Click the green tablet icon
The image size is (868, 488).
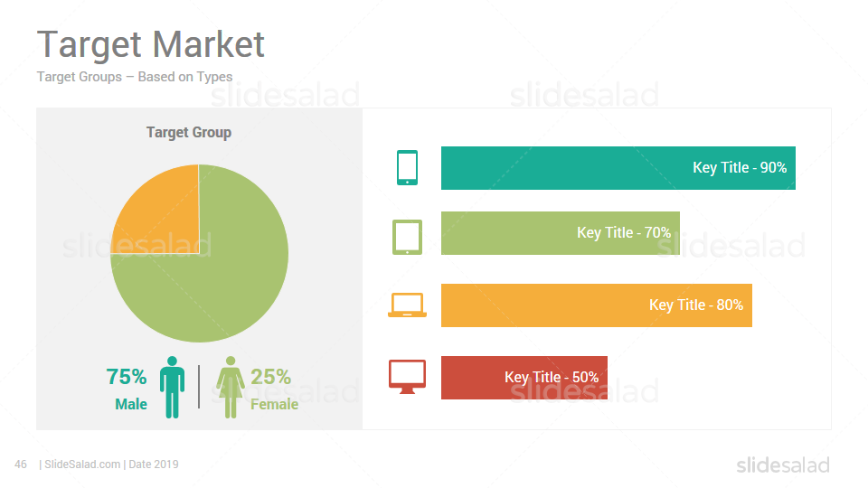coord(407,238)
